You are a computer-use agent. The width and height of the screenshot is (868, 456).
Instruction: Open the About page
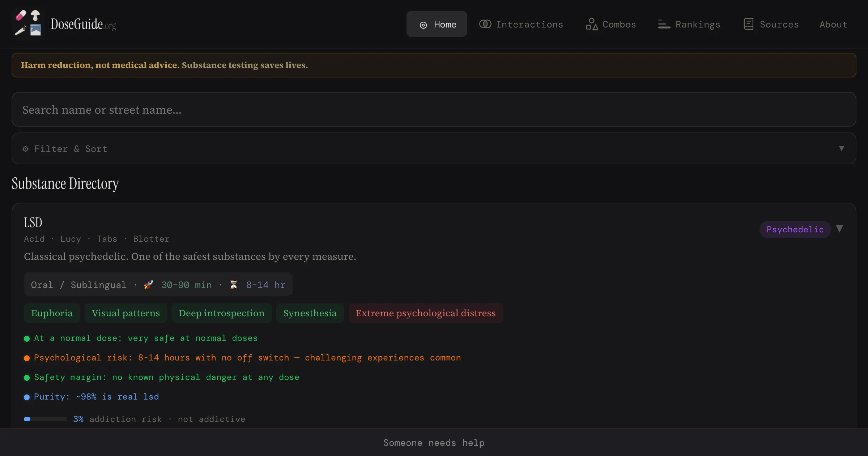(833, 24)
